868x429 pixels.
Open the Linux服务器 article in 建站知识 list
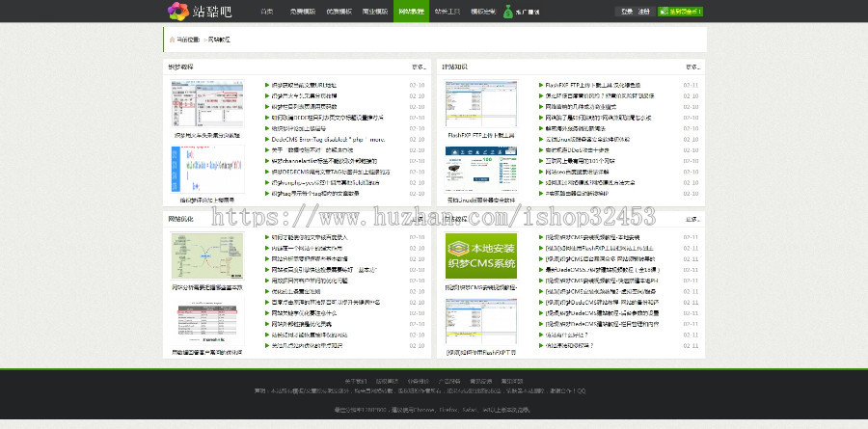coord(587,140)
